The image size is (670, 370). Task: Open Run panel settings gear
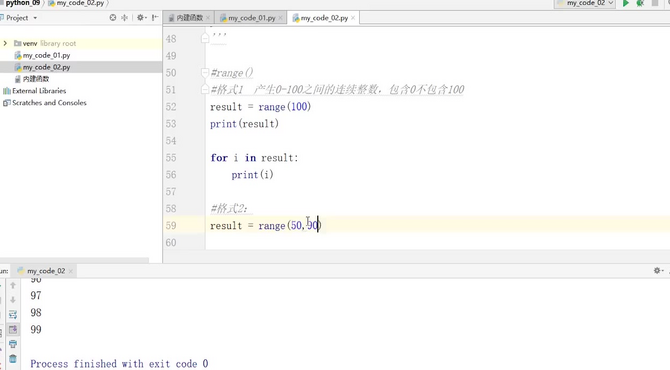[x=658, y=270]
